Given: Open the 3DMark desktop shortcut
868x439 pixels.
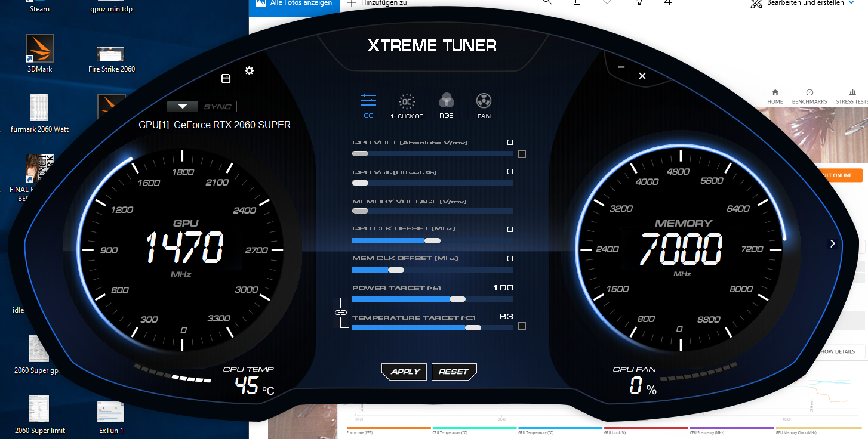Looking at the screenshot, I should tap(40, 54).
